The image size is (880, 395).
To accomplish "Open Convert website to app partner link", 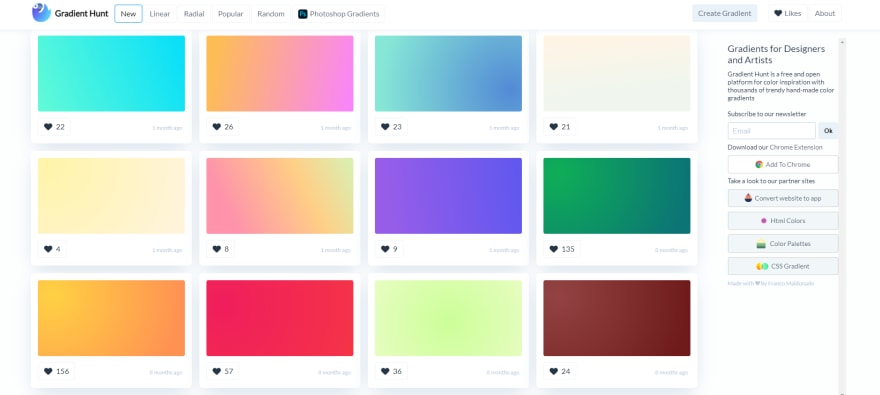I will (x=783, y=198).
